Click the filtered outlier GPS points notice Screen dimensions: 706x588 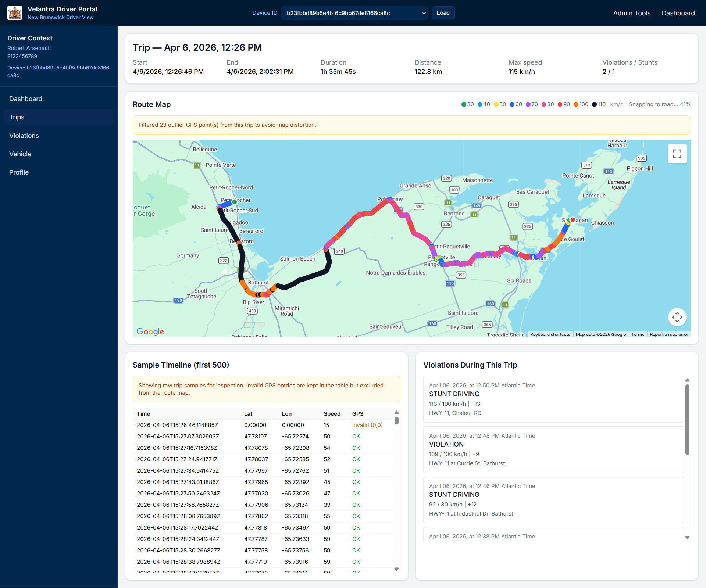[411, 125]
